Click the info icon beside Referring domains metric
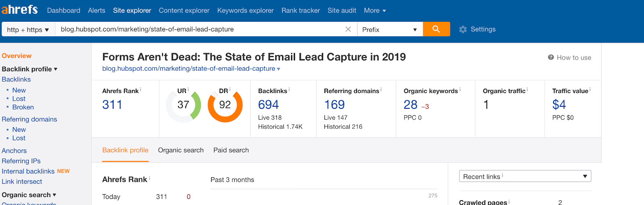Screen dimensions: 644x205 pos(381,89)
